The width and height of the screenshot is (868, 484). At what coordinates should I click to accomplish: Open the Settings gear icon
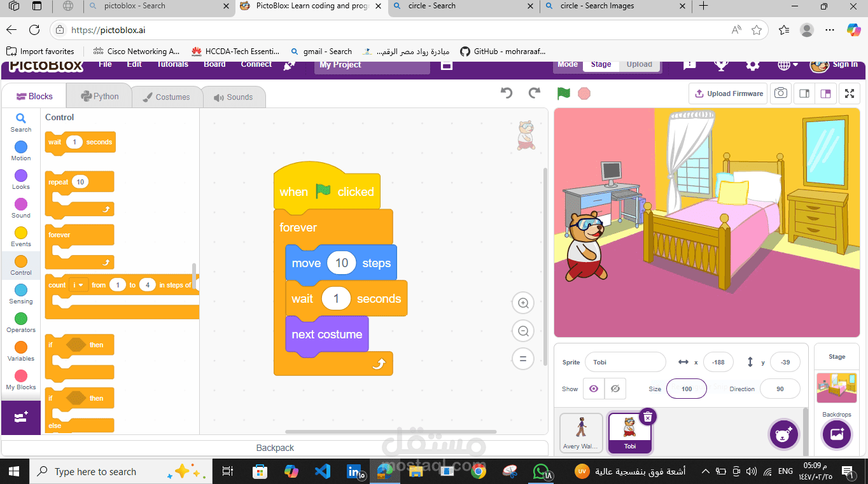click(753, 65)
